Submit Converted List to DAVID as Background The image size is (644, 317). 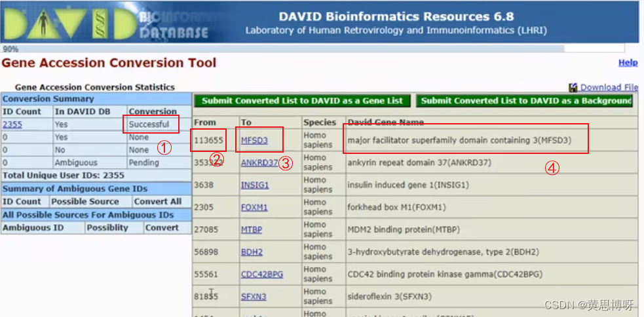524,101
